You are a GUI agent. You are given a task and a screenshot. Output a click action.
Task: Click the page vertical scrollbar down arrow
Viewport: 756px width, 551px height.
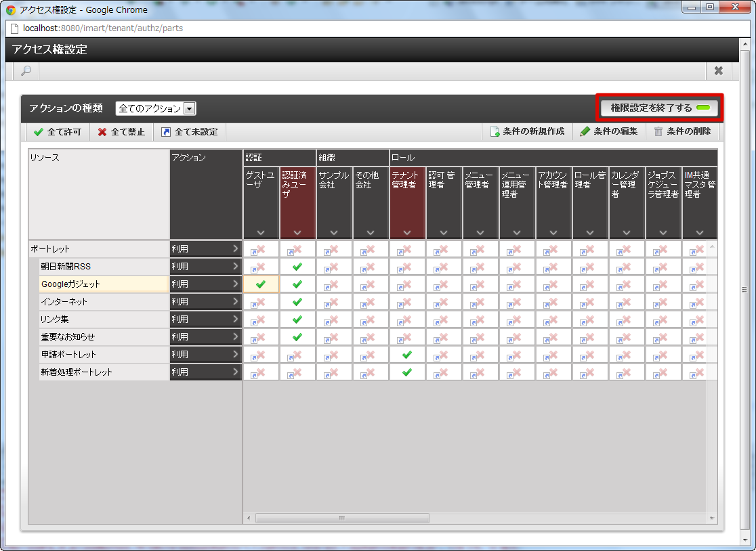point(745,540)
